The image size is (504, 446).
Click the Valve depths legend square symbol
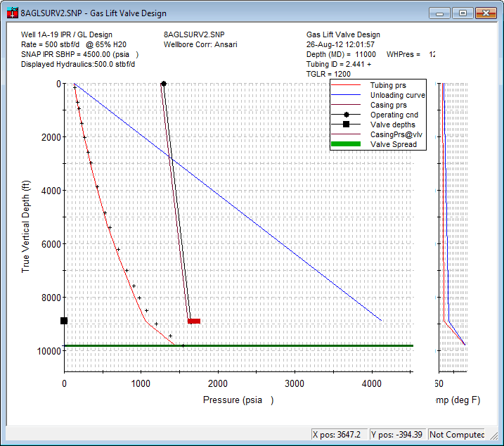tap(347, 125)
